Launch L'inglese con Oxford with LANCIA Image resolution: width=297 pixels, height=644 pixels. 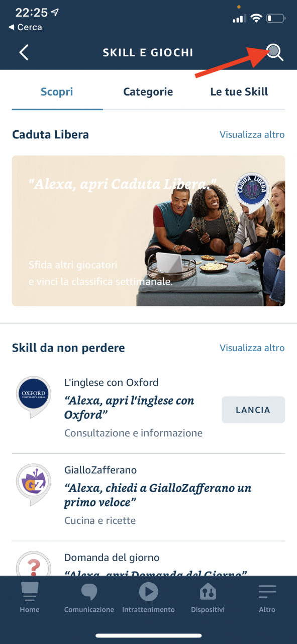pyautogui.click(x=253, y=410)
